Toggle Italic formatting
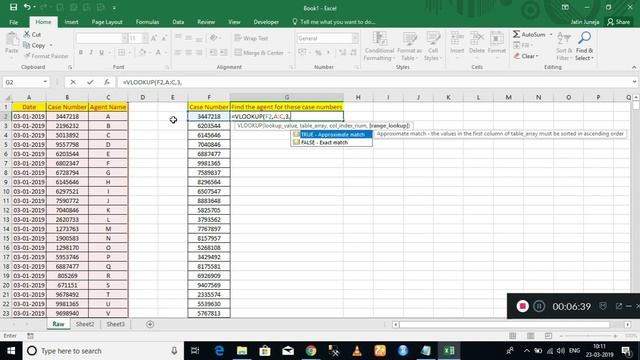This screenshot has height=360, width=640. tap(91, 52)
